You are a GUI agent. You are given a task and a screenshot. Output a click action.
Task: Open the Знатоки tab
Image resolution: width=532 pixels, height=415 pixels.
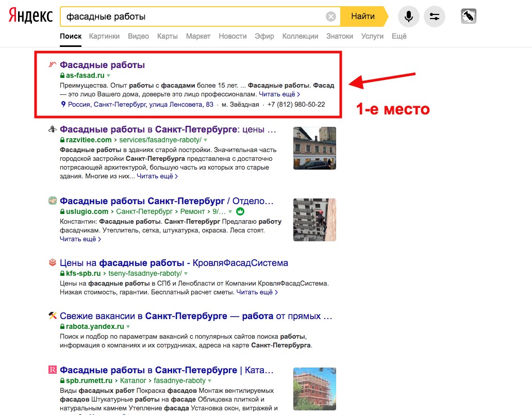point(340,36)
